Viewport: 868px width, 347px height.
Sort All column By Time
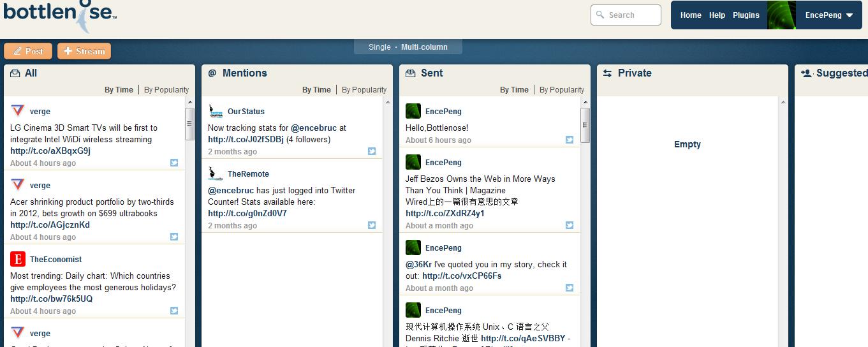tap(119, 90)
